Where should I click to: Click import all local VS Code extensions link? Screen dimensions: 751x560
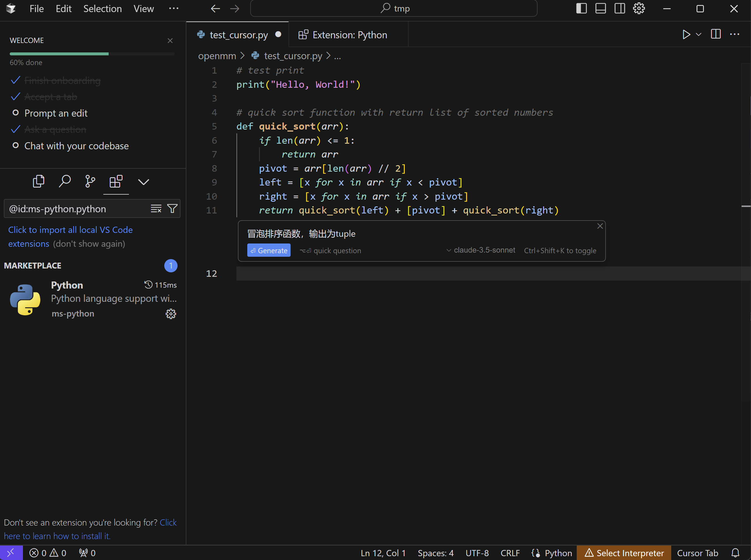click(70, 230)
